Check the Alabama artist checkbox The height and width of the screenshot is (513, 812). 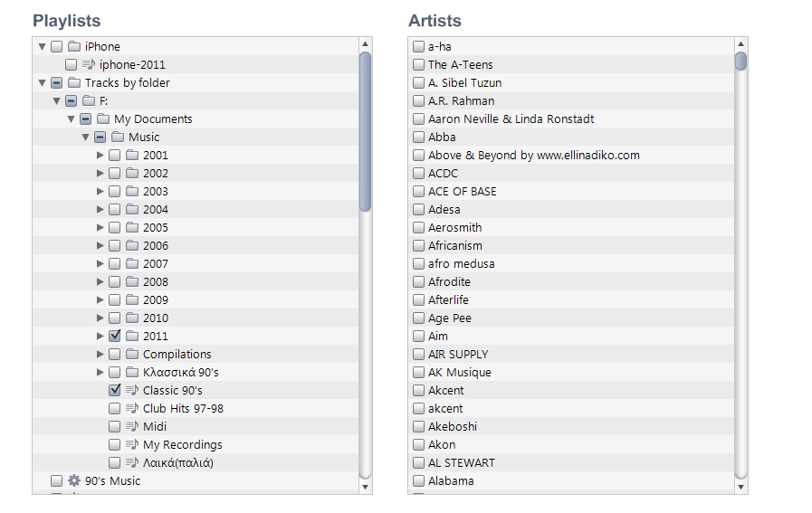click(x=418, y=481)
